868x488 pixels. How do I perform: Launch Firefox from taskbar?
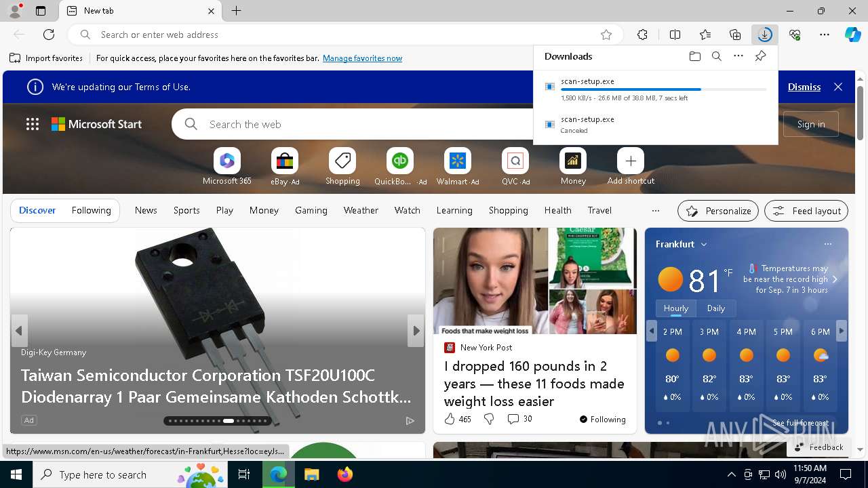(x=345, y=474)
